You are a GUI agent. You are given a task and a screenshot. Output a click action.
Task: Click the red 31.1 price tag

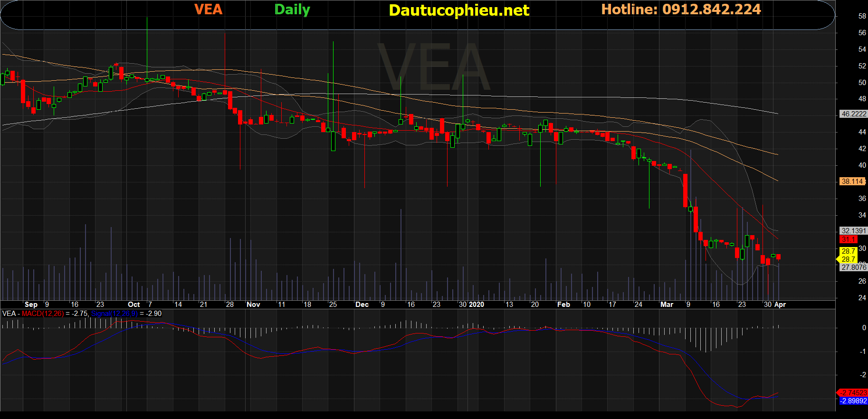[x=849, y=239]
